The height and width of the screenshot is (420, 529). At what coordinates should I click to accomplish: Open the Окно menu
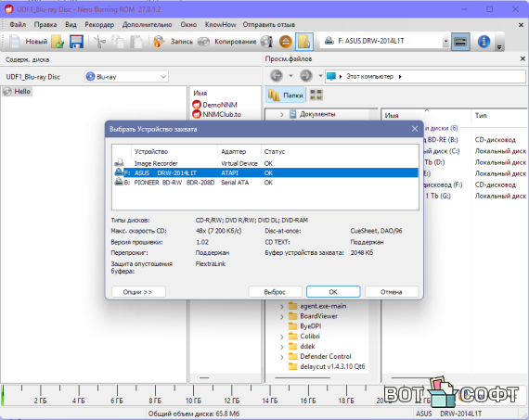point(188,25)
